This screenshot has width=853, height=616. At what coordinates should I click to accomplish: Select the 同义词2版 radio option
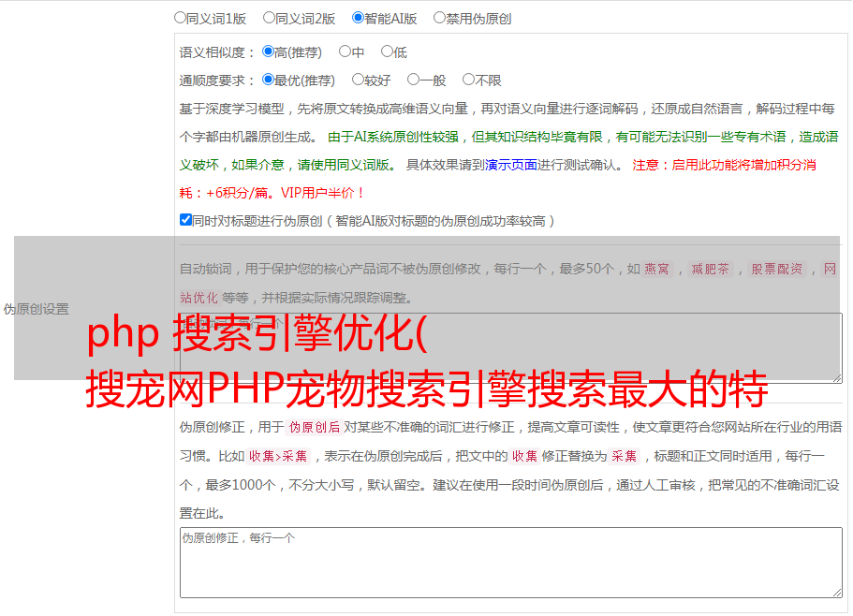click(269, 18)
